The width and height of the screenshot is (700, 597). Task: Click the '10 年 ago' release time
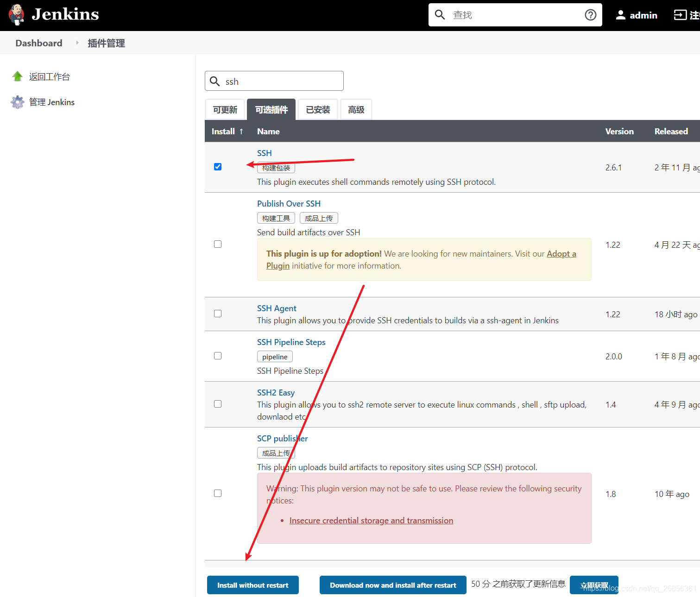point(672,494)
